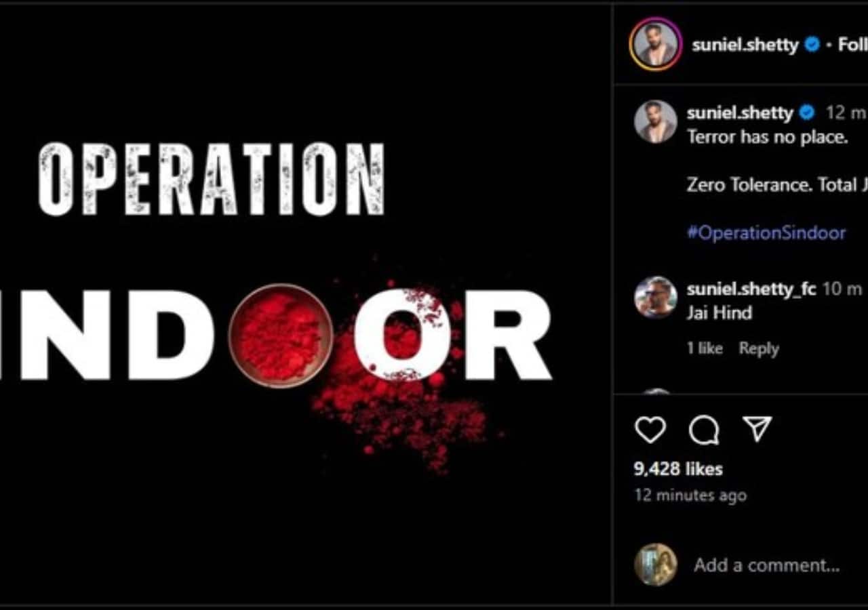Open the 9,428 likes list
Image resolution: width=868 pixels, height=610 pixels.
click(678, 469)
